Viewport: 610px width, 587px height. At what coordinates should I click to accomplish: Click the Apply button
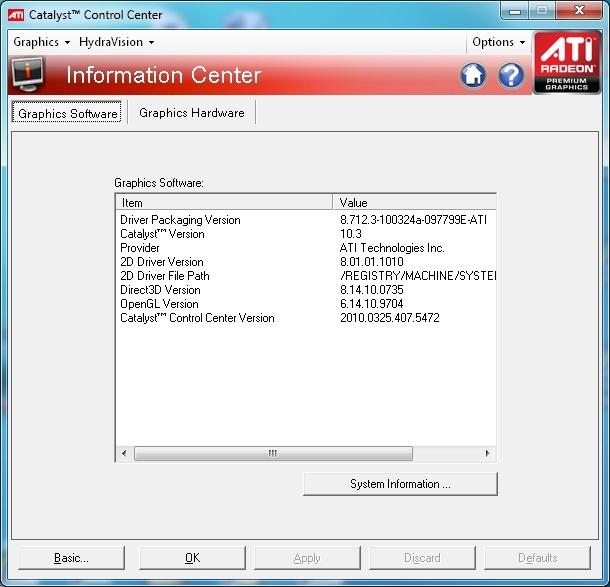(307, 558)
